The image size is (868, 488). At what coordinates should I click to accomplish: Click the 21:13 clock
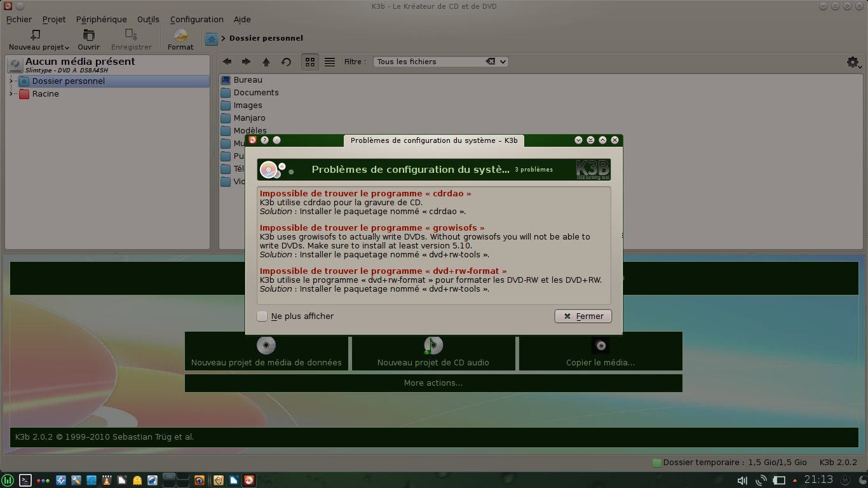[x=818, y=480]
